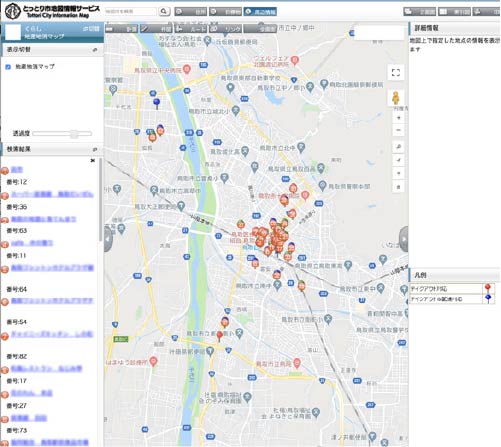The height and width of the screenshot is (447, 501).
Task: Collapse the right panel using map edge arrow
Action: click(404, 239)
